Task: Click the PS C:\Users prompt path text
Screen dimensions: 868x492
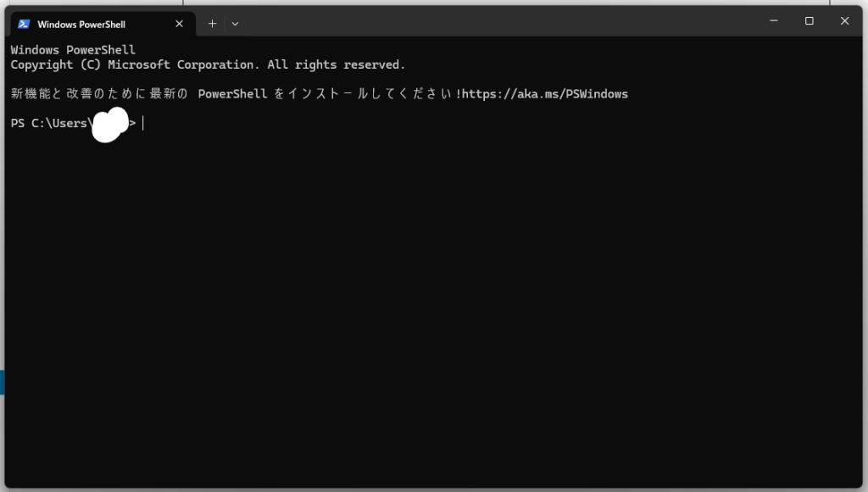Action: 49,124
